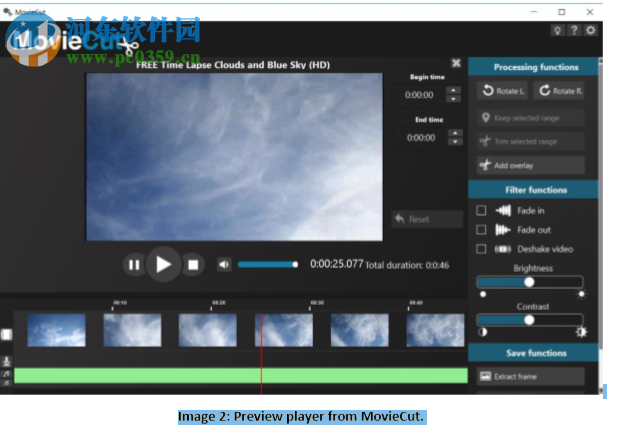
Task: Increase End time with up arrow
Action: coord(455,133)
